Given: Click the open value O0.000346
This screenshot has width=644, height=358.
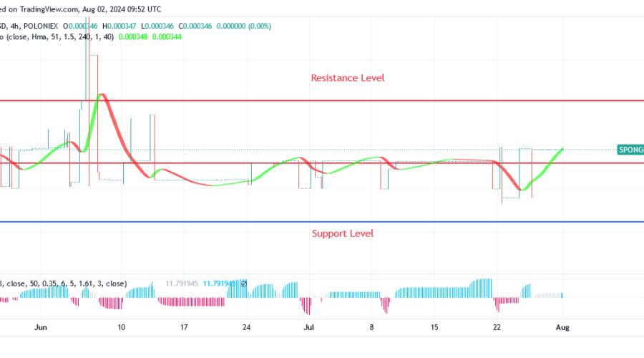Looking at the screenshot, I should pos(80,26).
